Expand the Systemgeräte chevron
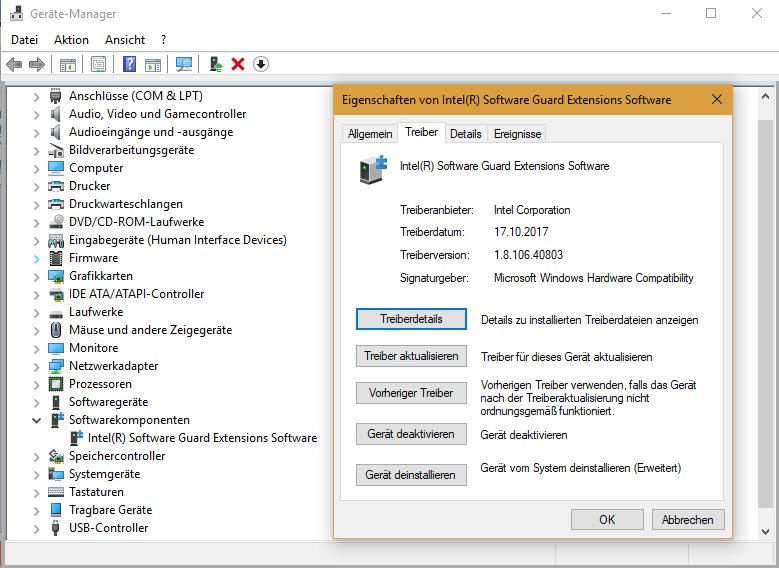This screenshot has height=568, width=779. click(x=36, y=475)
